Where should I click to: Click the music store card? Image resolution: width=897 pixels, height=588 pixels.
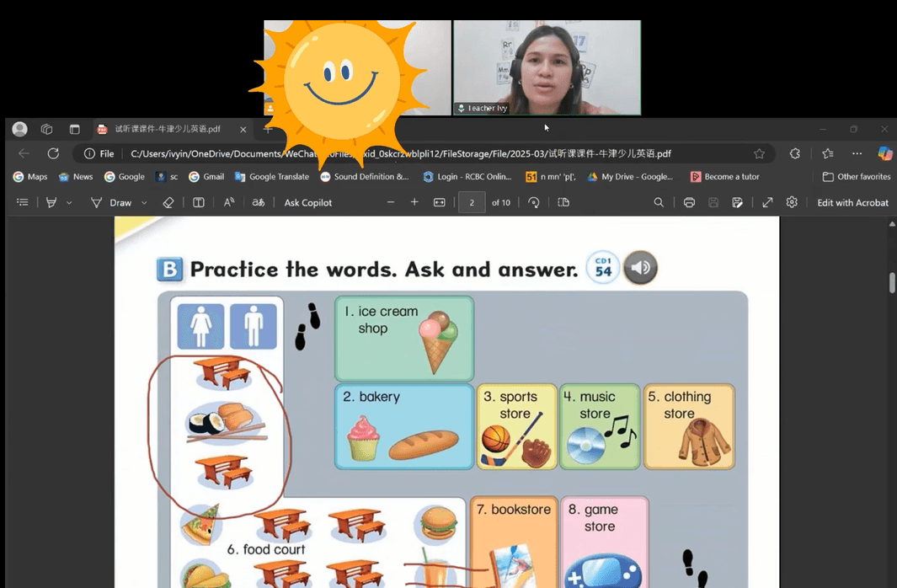[600, 427]
